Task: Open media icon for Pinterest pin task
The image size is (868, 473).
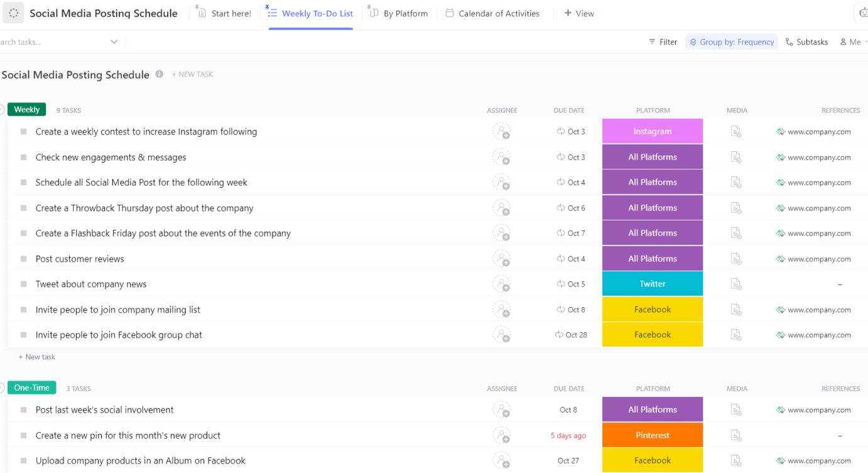Action: (736, 435)
